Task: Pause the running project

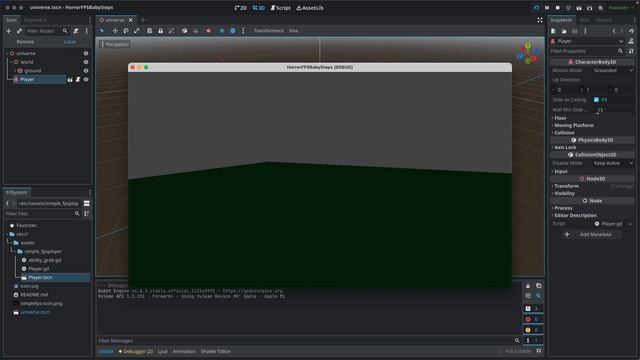Action: [547, 8]
